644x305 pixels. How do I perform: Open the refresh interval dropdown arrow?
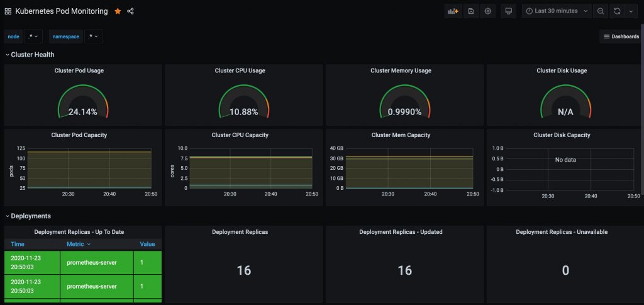click(x=631, y=11)
